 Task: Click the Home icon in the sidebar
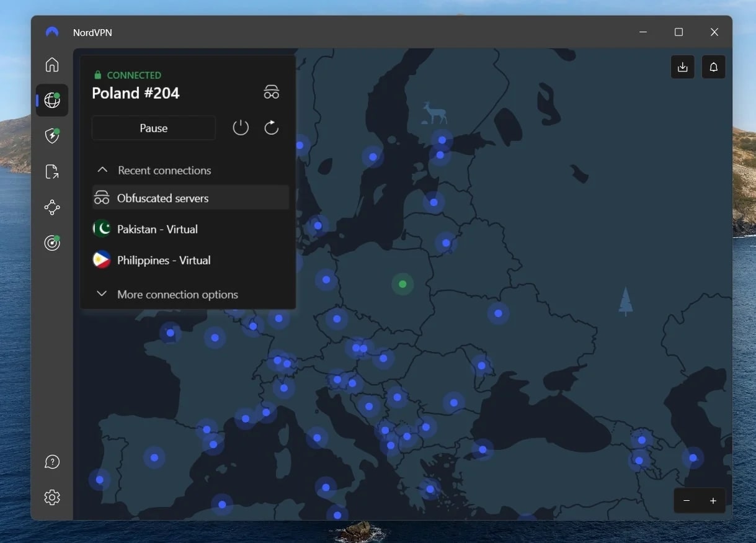point(51,65)
